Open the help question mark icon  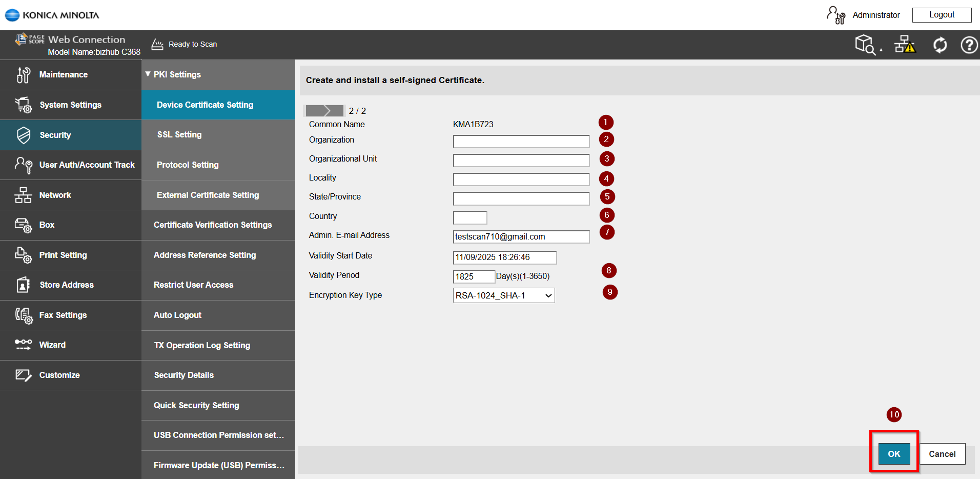969,45
